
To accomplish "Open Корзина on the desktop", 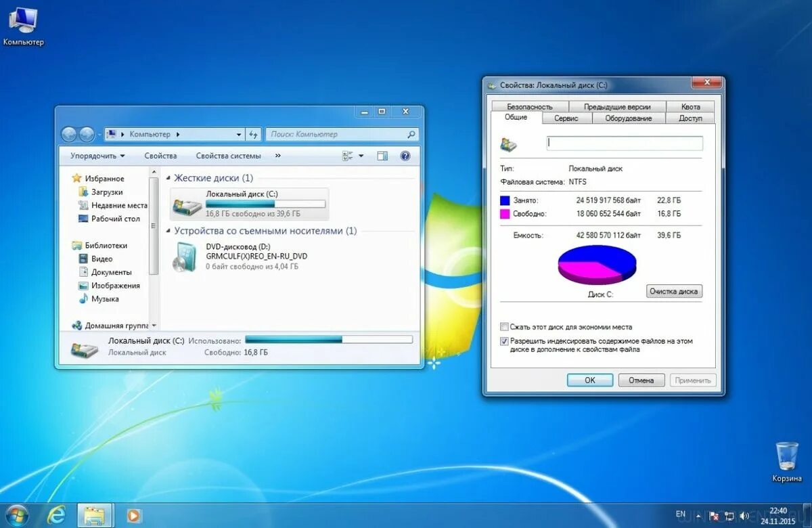I will click(x=787, y=462).
